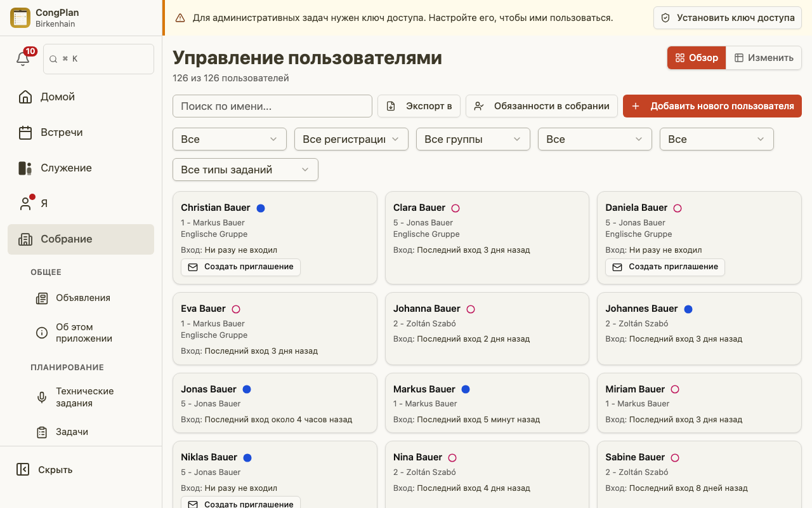Go to Домой in the sidebar
Viewport: 812px width, 508px height.
pos(81,97)
